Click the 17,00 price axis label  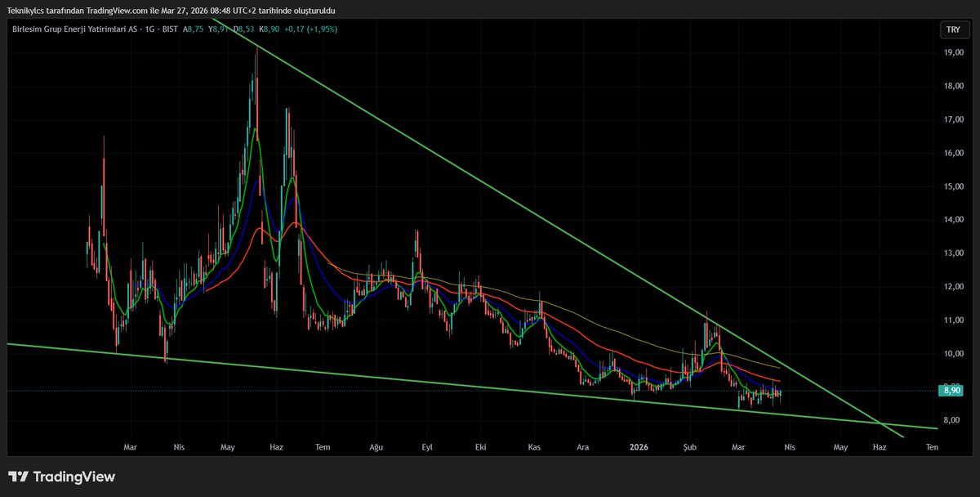click(952, 119)
